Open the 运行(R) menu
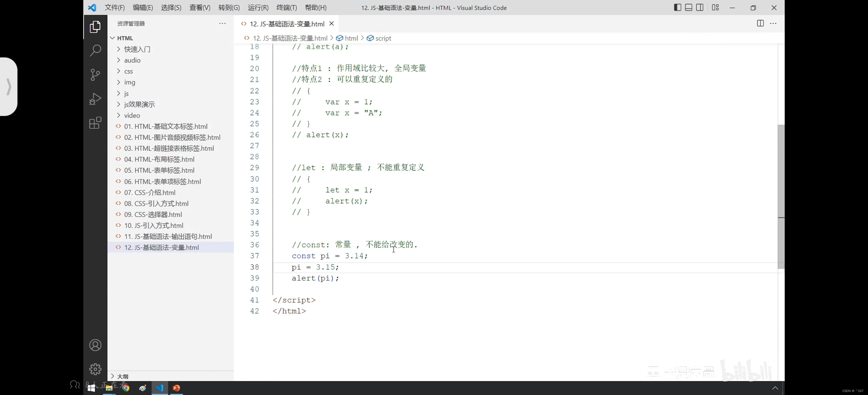Viewport: 868px width, 395px height. click(x=258, y=7)
